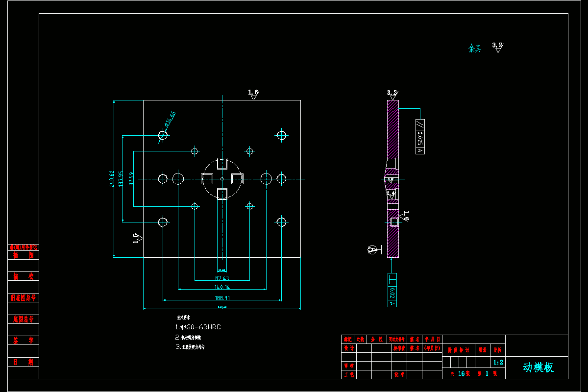The image size is (588, 392).
Task: Select the parallelism tolerance frame 0.025 A
Action: click(420, 137)
